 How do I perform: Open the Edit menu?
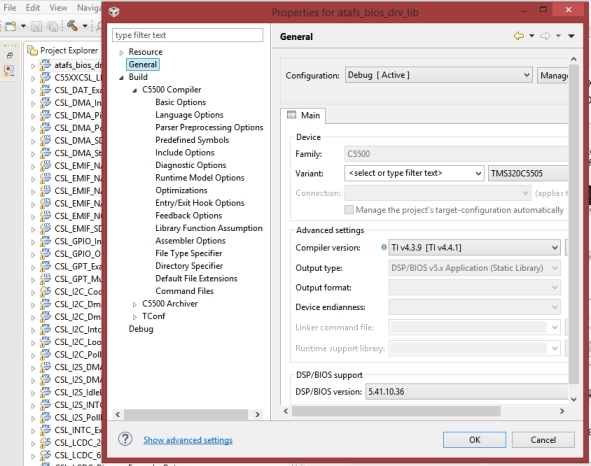click(x=33, y=8)
